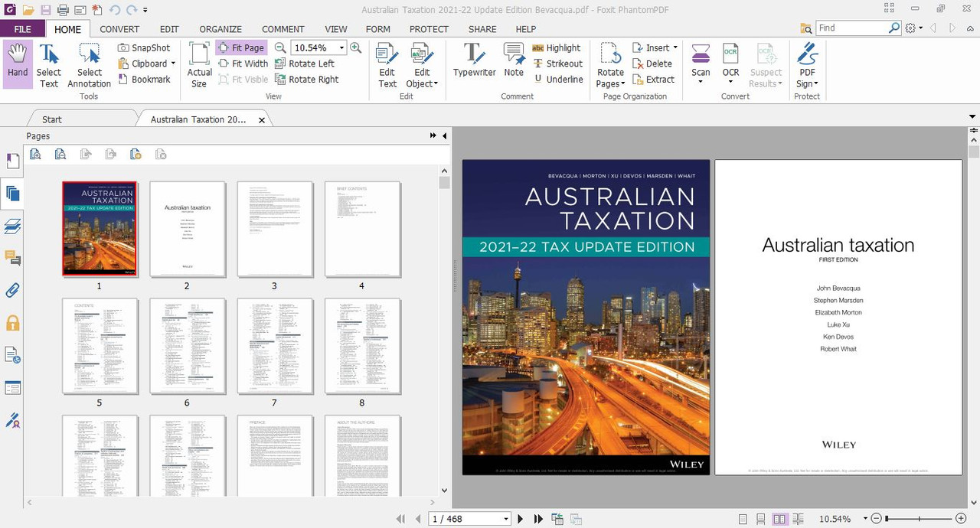Select page 5 contents thumbnail
980x528 pixels.
coord(100,346)
